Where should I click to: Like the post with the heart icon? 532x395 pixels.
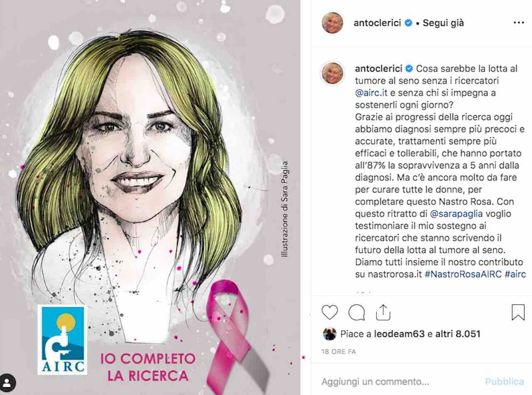[330, 312]
